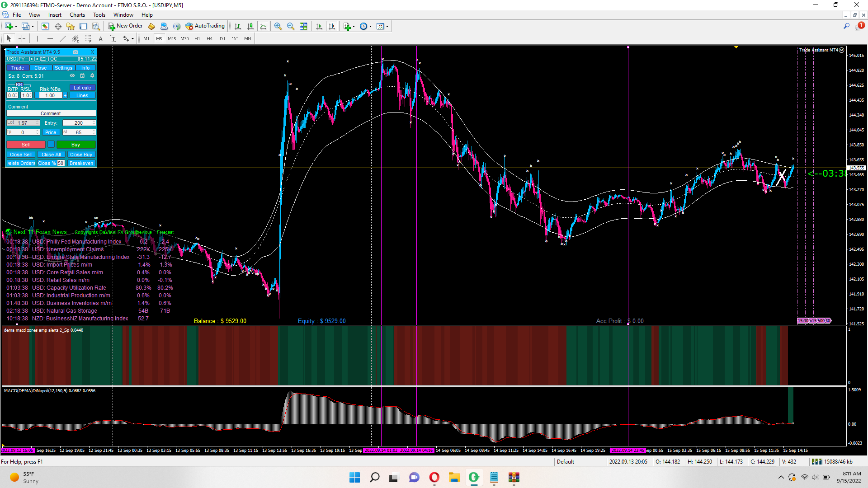Click the Trade Assistant screenshot camera icon
Image resolution: width=868 pixels, height=488 pixels.
[75, 52]
